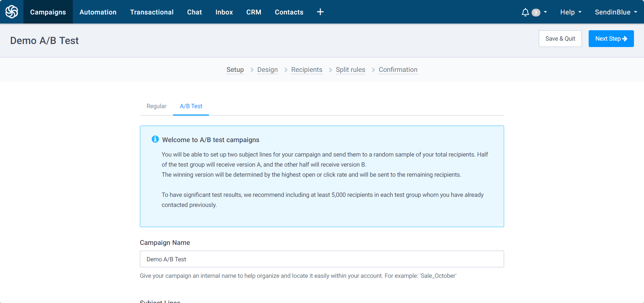This screenshot has width=644, height=303.
Task: Click the plus icon in navigation bar
Action: click(x=320, y=12)
